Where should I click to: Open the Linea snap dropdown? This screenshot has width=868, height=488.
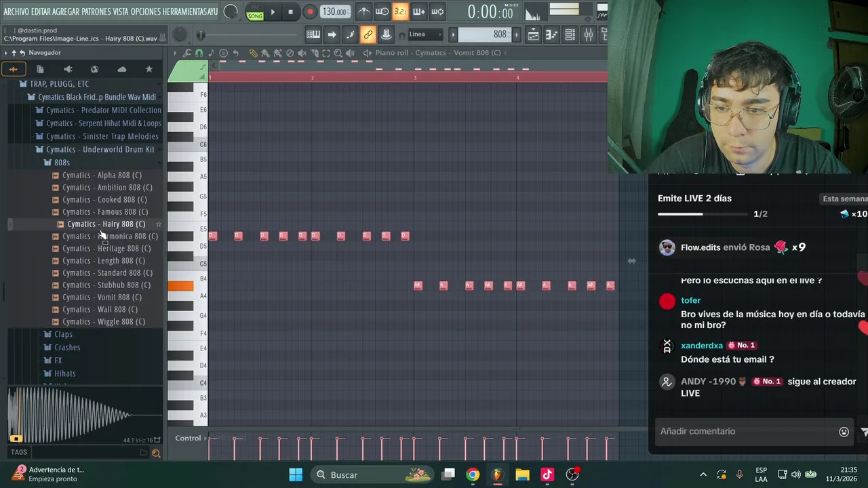(x=425, y=35)
